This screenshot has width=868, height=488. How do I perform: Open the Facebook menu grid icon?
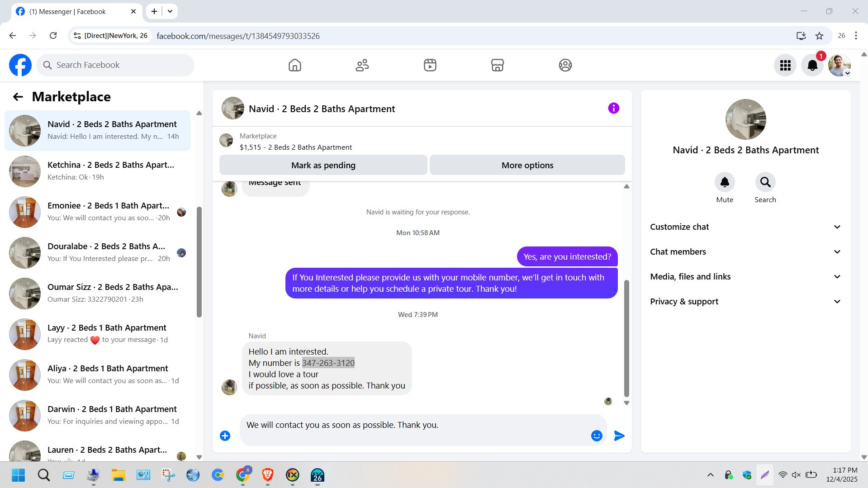pyautogui.click(x=785, y=65)
